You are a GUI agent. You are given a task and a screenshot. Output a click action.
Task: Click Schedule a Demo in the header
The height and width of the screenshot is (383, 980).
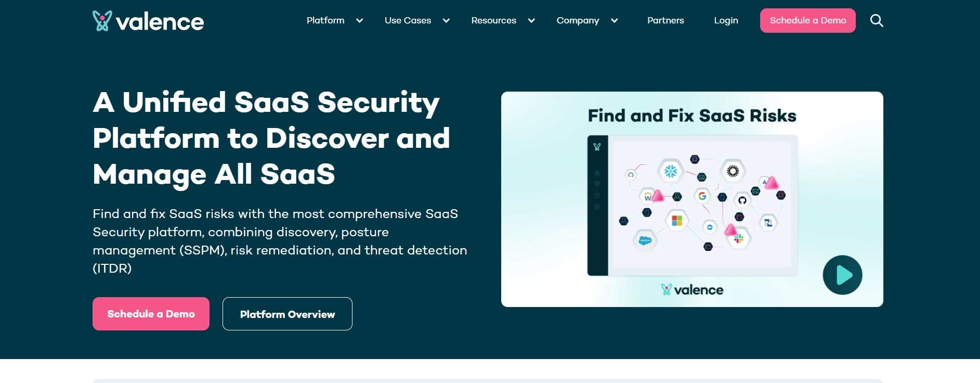click(x=808, y=20)
